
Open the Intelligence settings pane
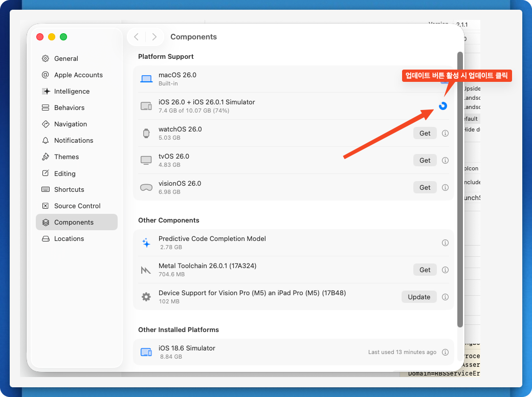pyautogui.click(x=77, y=91)
